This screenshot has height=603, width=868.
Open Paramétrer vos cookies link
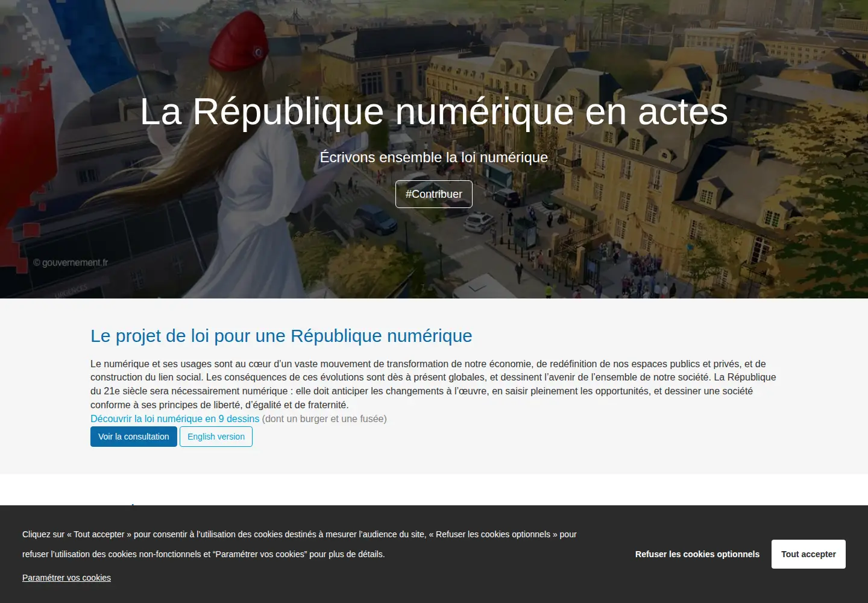click(66, 578)
